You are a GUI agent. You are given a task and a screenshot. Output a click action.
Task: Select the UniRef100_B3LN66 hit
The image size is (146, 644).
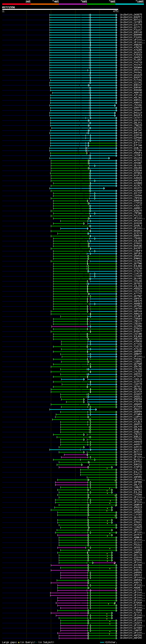click(131, 266)
